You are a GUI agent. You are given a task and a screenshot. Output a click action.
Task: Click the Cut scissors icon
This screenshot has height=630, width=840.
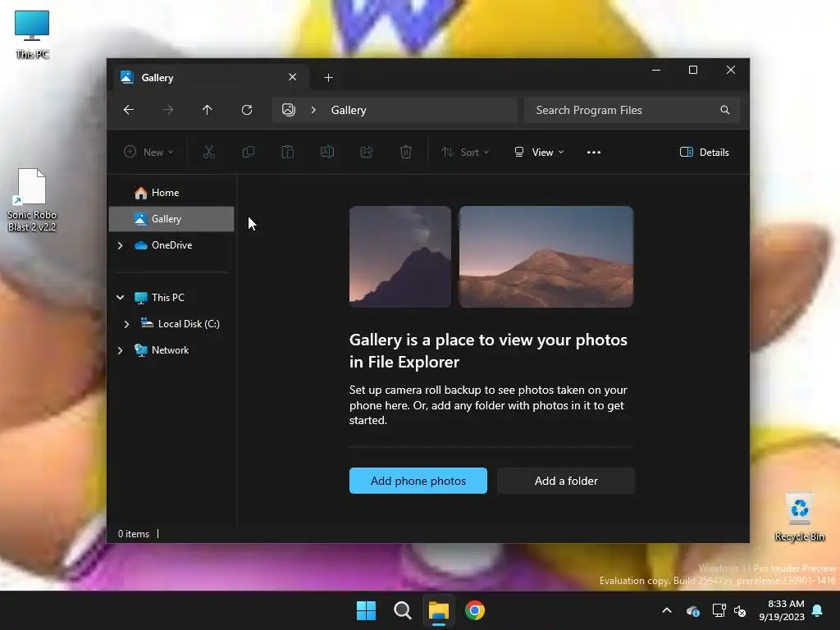coord(209,152)
